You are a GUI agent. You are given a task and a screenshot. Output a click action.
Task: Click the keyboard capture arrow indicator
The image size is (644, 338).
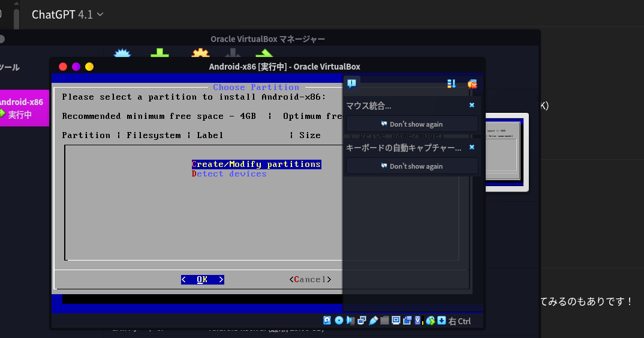pyautogui.click(x=441, y=321)
